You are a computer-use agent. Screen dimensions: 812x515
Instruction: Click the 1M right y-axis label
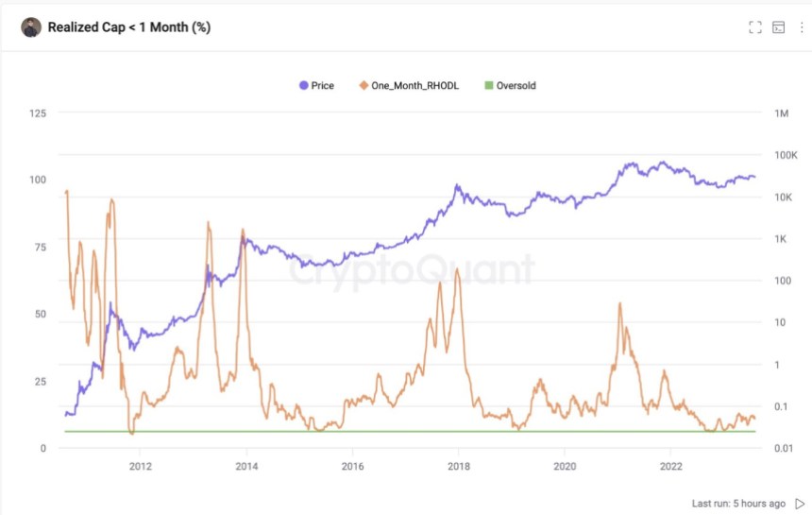click(781, 113)
